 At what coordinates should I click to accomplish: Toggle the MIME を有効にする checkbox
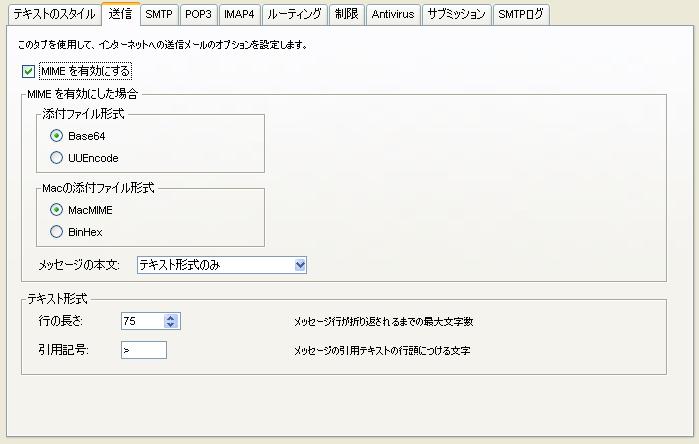tap(28, 71)
